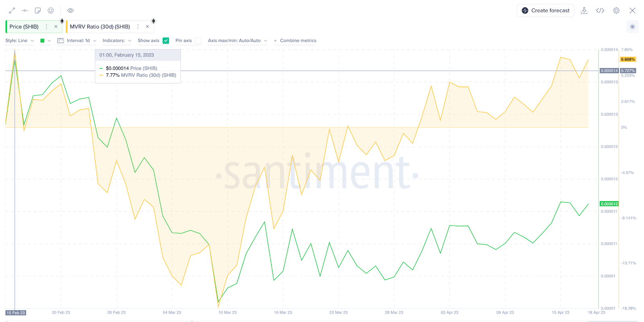Uncheck the Show axis checkbox
644x322 pixels.
pyautogui.click(x=166, y=41)
